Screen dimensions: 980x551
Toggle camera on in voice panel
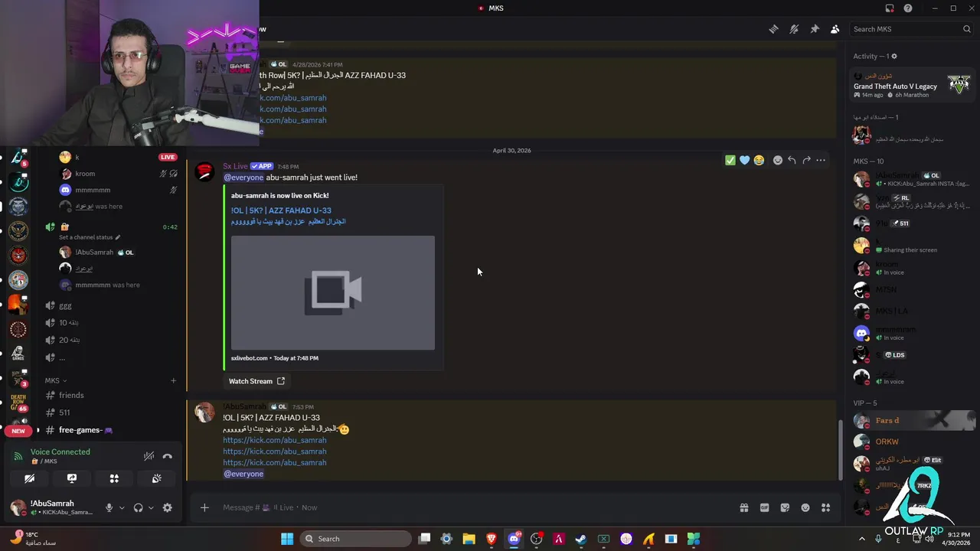[x=29, y=478]
